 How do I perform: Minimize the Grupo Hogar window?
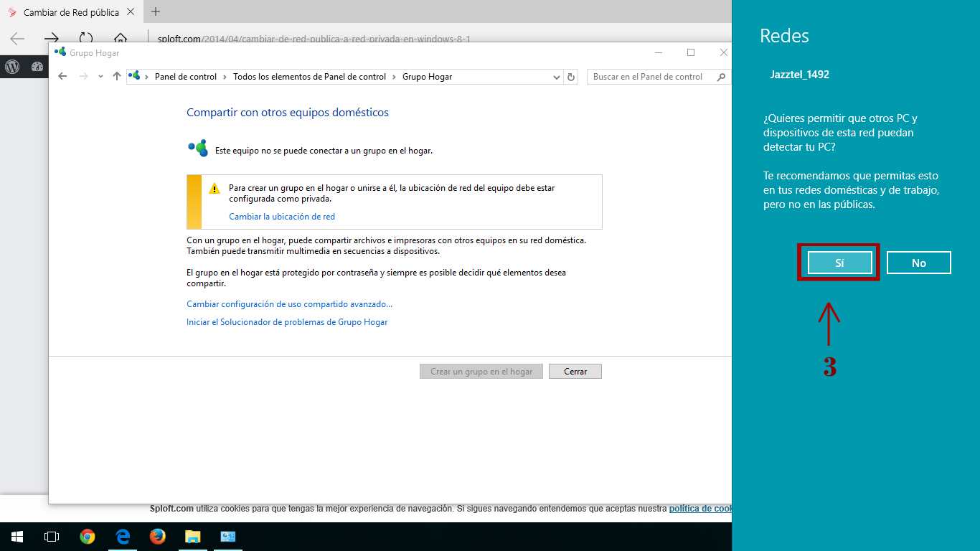tap(659, 52)
